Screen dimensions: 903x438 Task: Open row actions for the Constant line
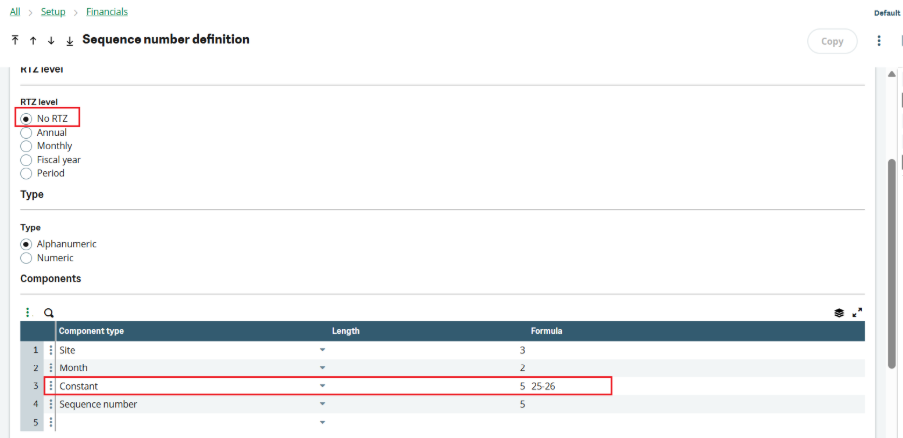pos(51,386)
